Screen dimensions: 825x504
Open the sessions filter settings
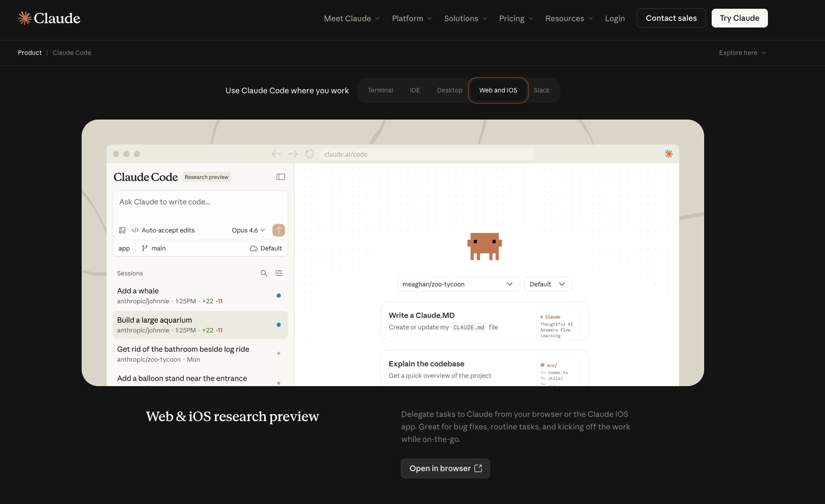click(x=279, y=273)
